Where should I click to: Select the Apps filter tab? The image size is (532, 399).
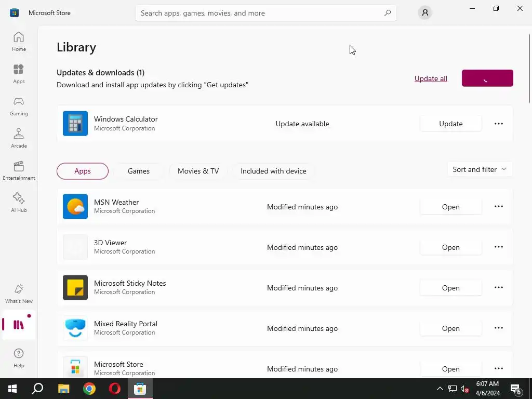click(83, 171)
